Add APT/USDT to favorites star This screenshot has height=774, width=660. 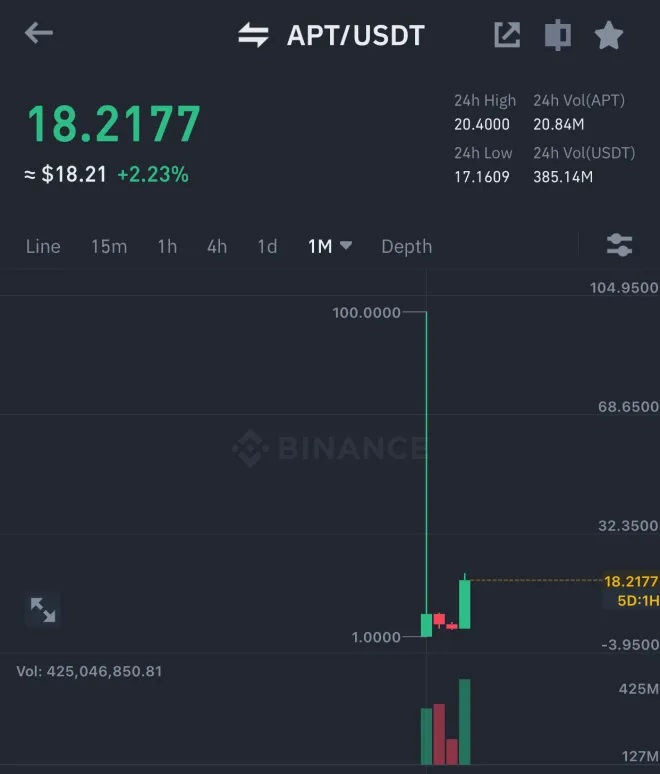coord(608,35)
